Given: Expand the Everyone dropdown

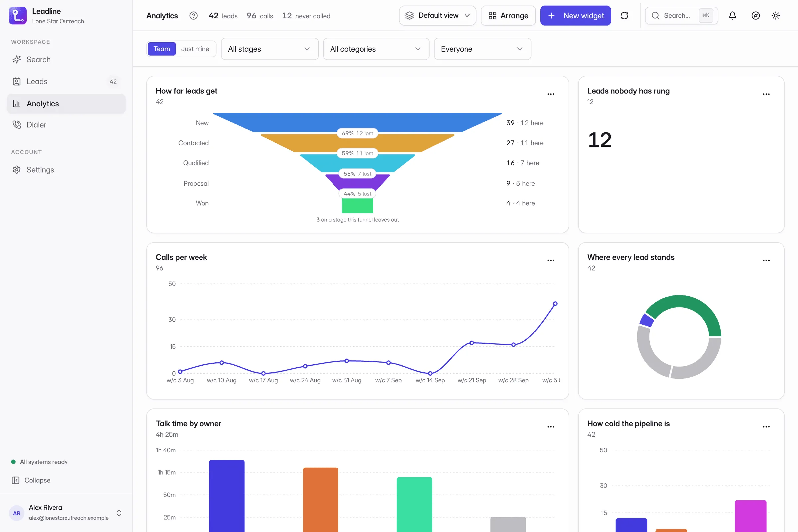Looking at the screenshot, I should coord(482,49).
